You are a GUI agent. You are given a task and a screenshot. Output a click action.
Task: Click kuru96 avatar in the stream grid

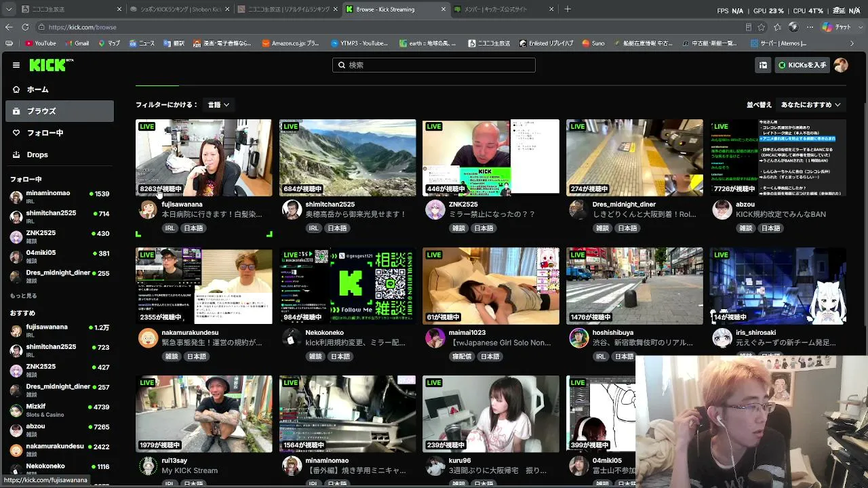435,466
